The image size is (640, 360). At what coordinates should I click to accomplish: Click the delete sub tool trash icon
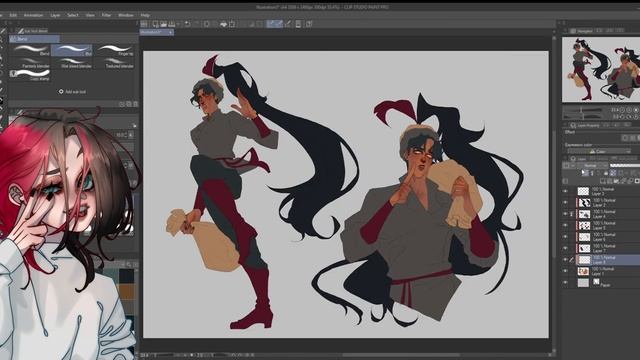tap(136, 104)
